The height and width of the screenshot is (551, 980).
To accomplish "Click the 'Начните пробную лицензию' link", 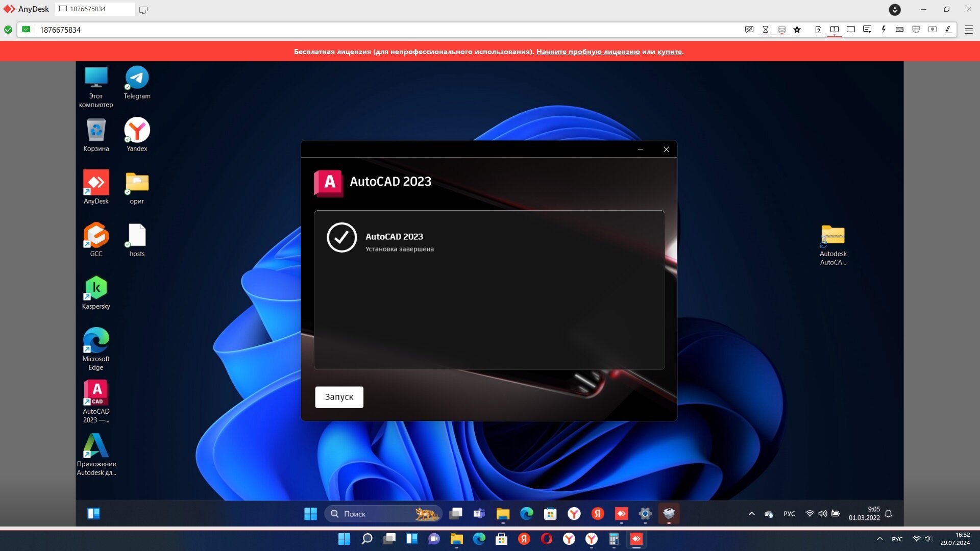I will coord(587,52).
